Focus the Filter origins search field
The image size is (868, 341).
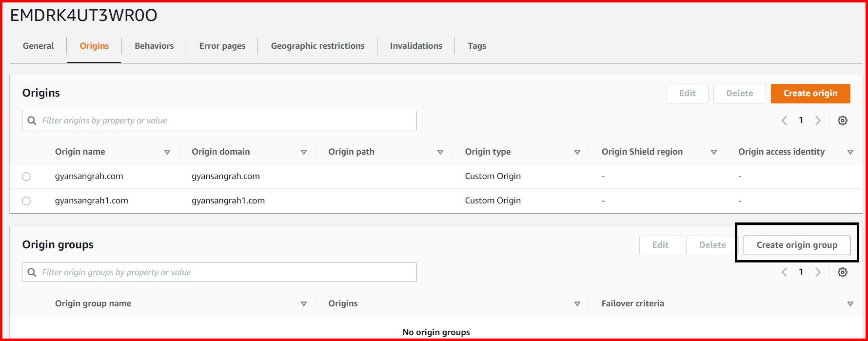(x=219, y=120)
